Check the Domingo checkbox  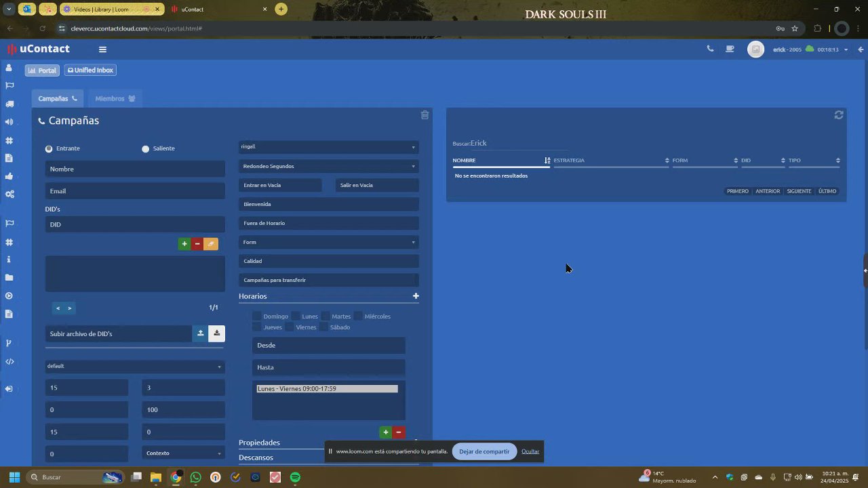tap(257, 316)
